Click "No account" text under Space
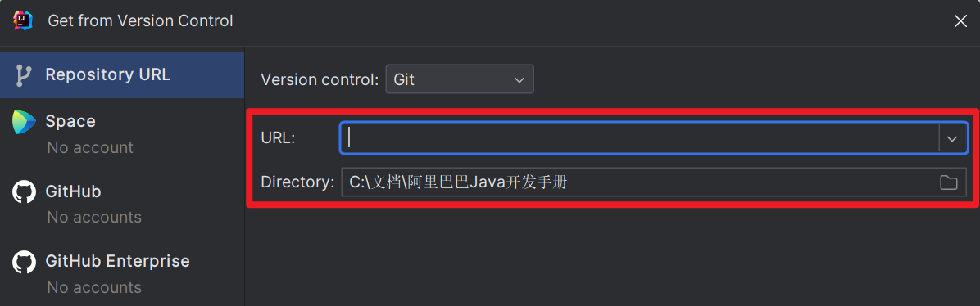The width and height of the screenshot is (980, 306). (x=90, y=148)
